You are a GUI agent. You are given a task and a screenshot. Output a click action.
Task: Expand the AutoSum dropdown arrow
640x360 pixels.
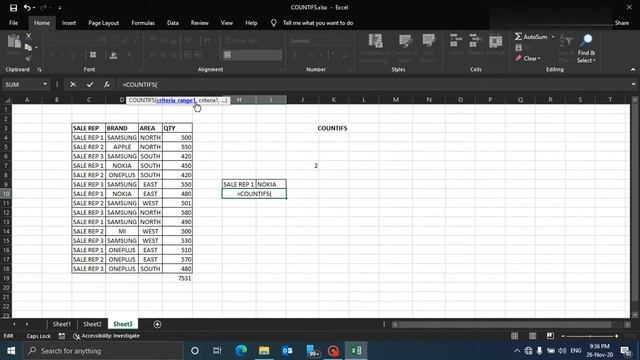[553, 37]
